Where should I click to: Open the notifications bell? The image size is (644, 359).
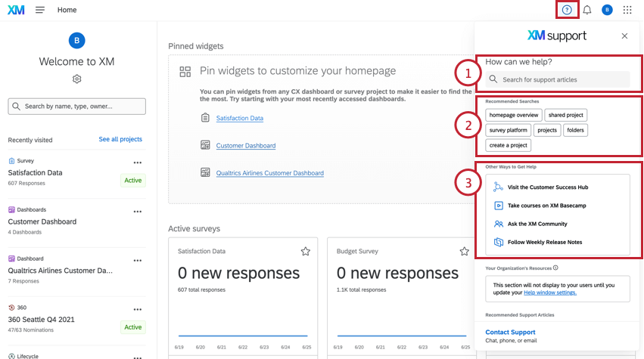(587, 10)
